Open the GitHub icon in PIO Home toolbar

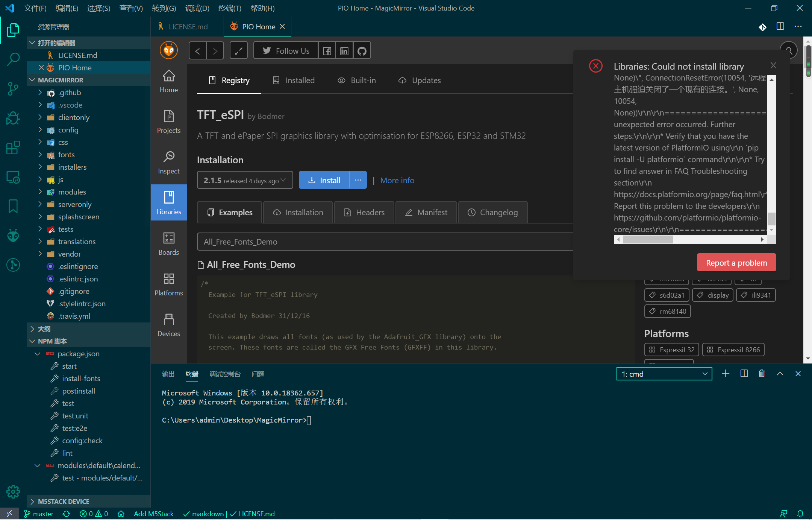362,50
